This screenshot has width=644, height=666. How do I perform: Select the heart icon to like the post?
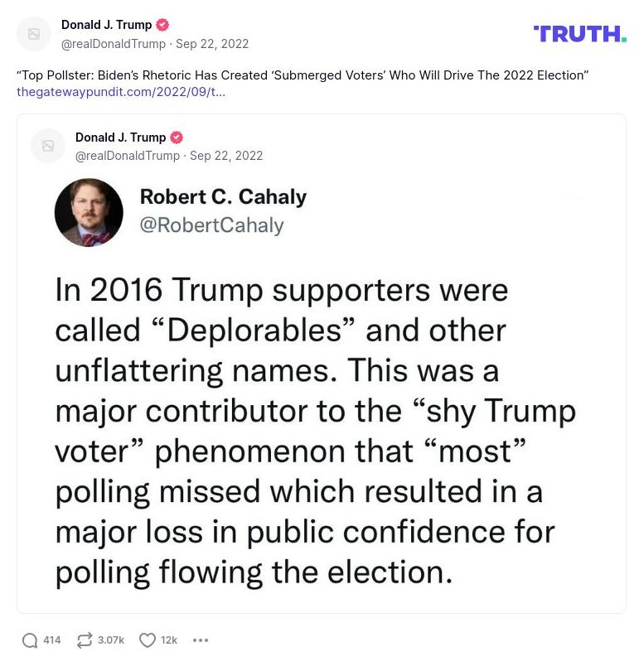click(x=147, y=639)
